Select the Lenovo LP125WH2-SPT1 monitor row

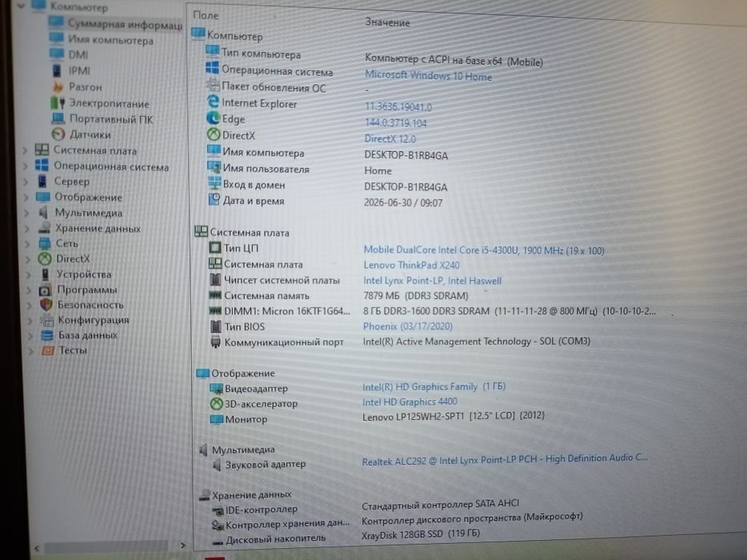pyautogui.click(x=377, y=418)
